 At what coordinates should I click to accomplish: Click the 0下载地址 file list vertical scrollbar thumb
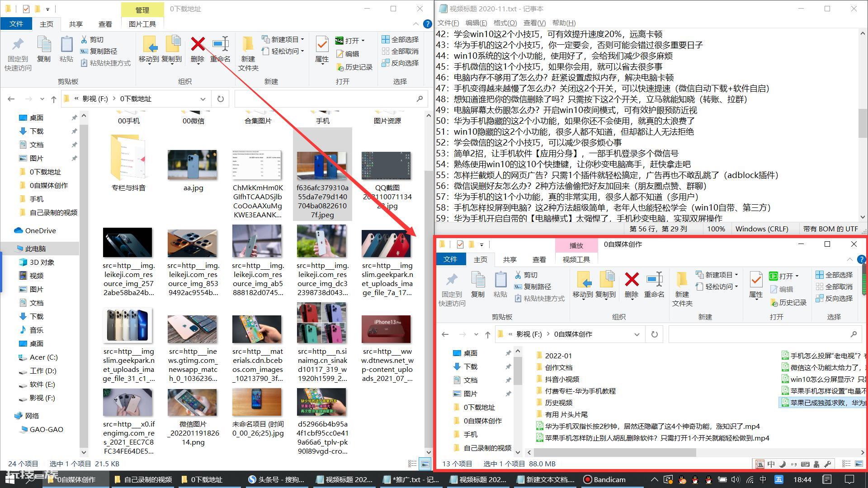pyautogui.click(x=428, y=307)
